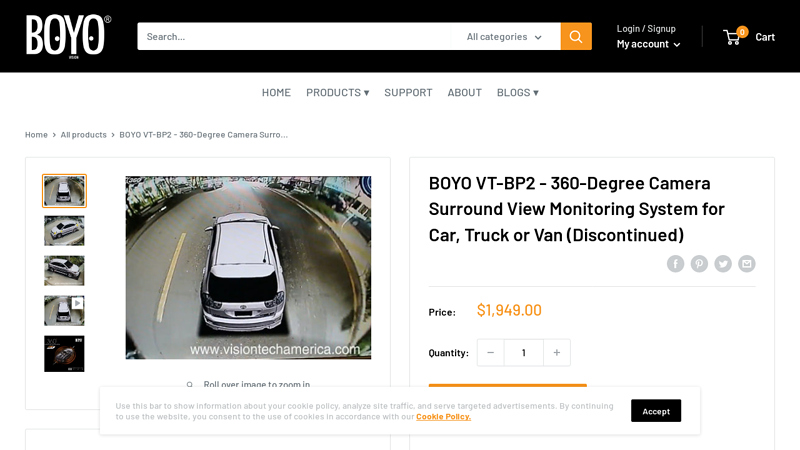Click the orange search magnifier button
Screen dimensions: 800x450
(x=575, y=37)
